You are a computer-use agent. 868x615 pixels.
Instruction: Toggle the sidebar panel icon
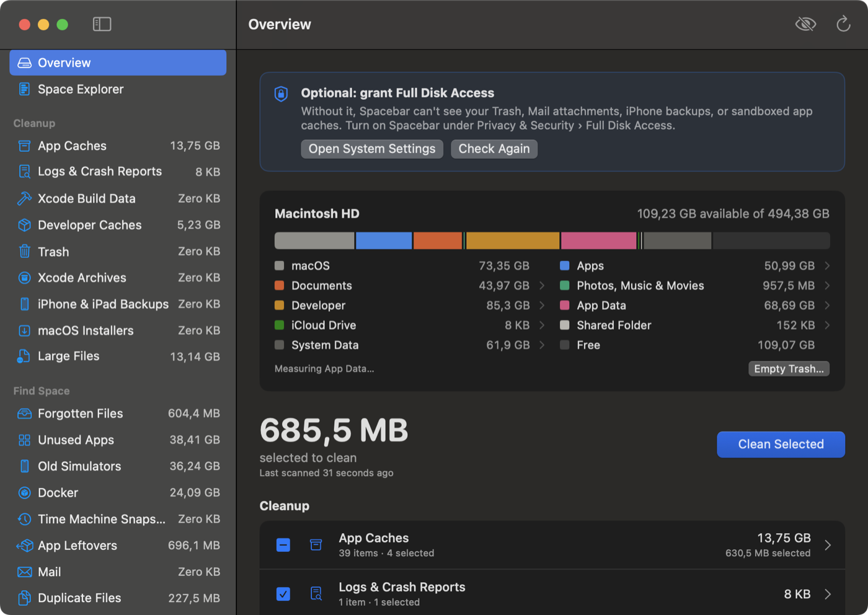point(102,24)
